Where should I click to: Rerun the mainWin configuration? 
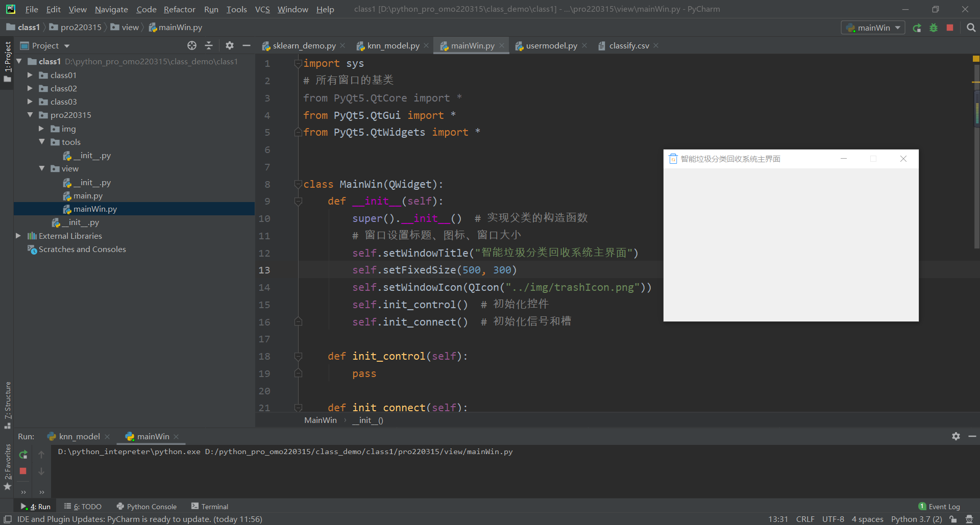[917, 28]
